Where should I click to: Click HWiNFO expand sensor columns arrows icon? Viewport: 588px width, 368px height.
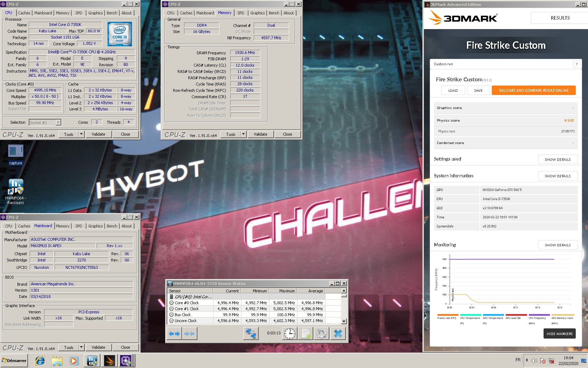(174, 333)
